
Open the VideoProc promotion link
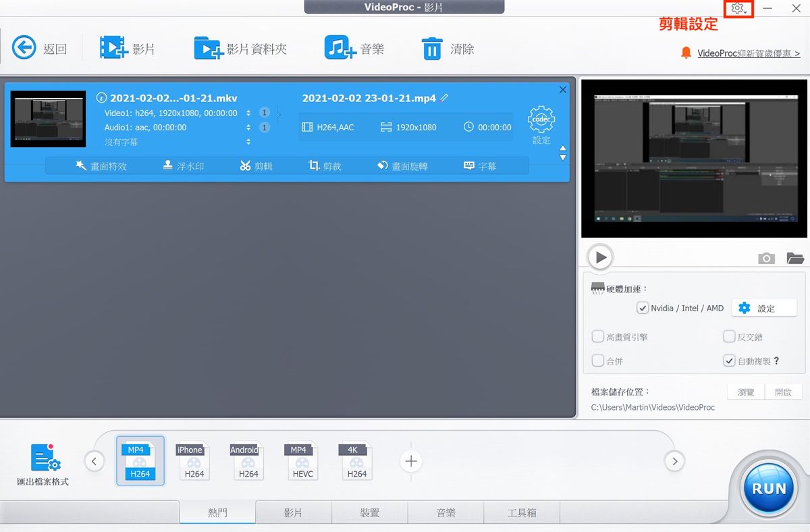[x=749, y=53]
